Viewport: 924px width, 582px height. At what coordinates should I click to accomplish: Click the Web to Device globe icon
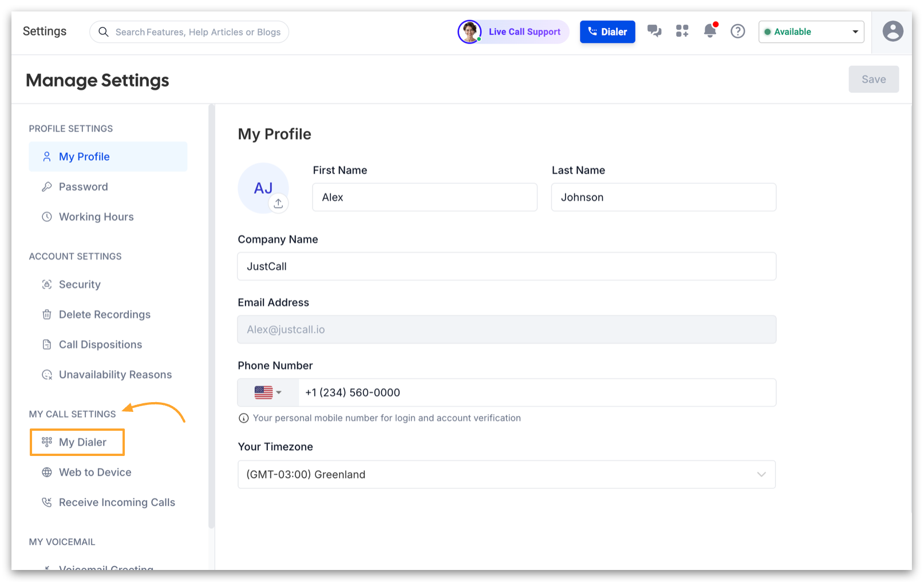47,472
